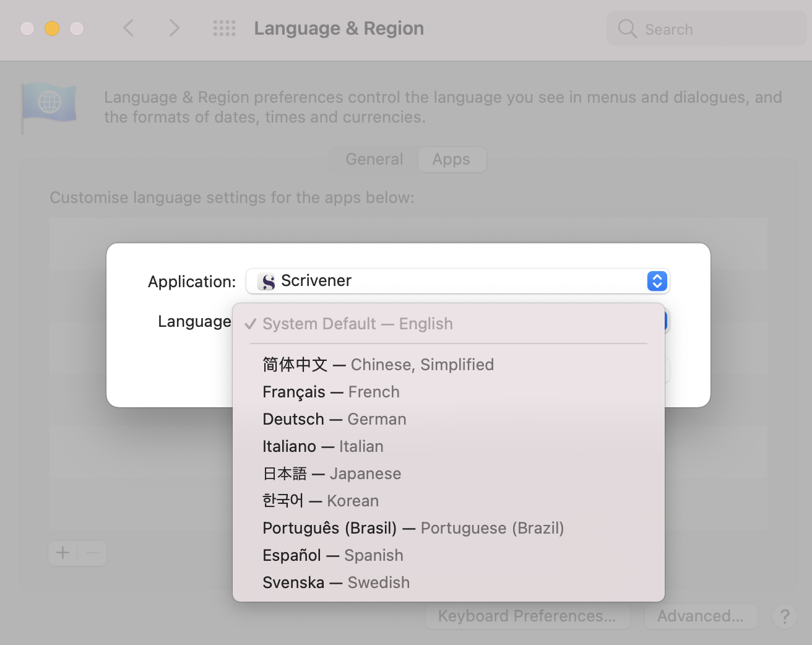Pick Italiano — Italian from the menu
The width and height of the screenshot is (812, 645).
pos(448,446)
